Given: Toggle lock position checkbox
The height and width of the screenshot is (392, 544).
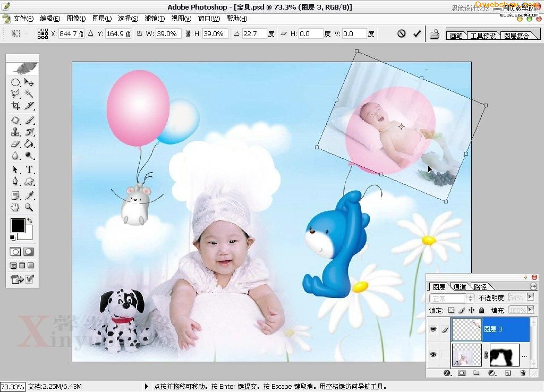Looking at the screenshot, I should 472,310.
